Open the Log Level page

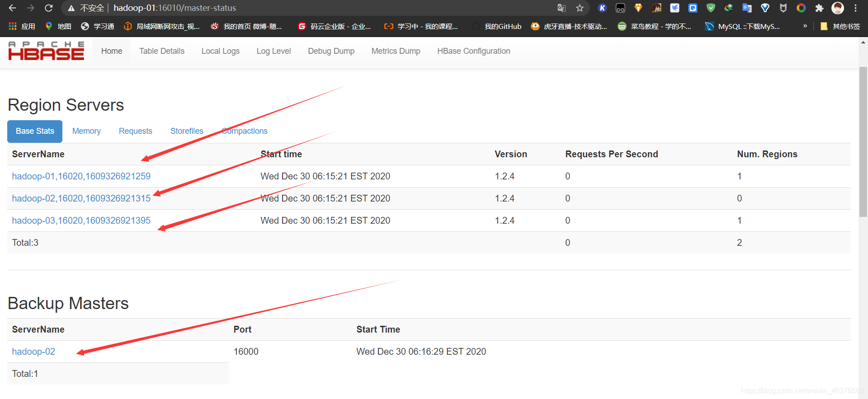pyautogui.click(x=274, y=51)
